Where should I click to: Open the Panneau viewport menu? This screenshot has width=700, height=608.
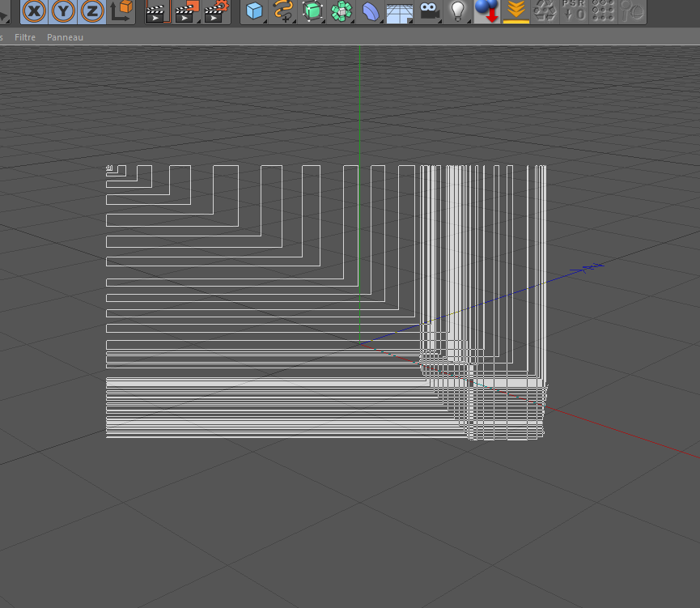pyautogui.click(x=66, y=37)
